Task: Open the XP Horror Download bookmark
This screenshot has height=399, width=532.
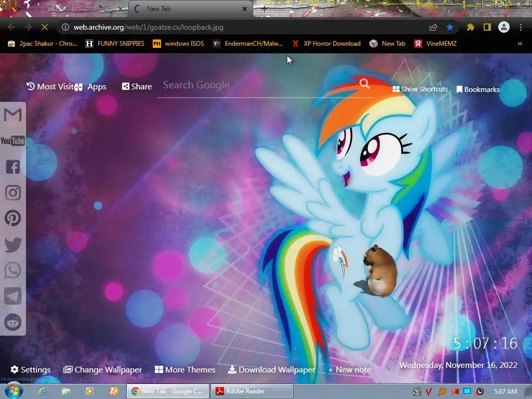Action: click(x=326, y=44)
